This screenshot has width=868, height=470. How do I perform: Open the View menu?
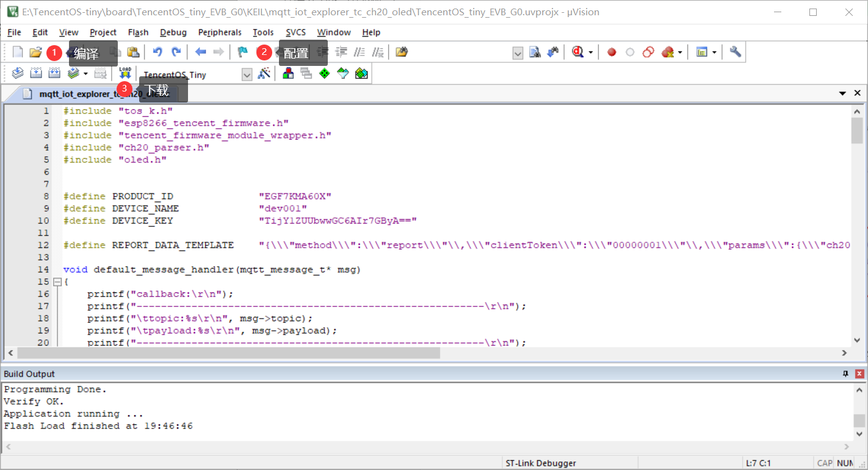[68, 32]
